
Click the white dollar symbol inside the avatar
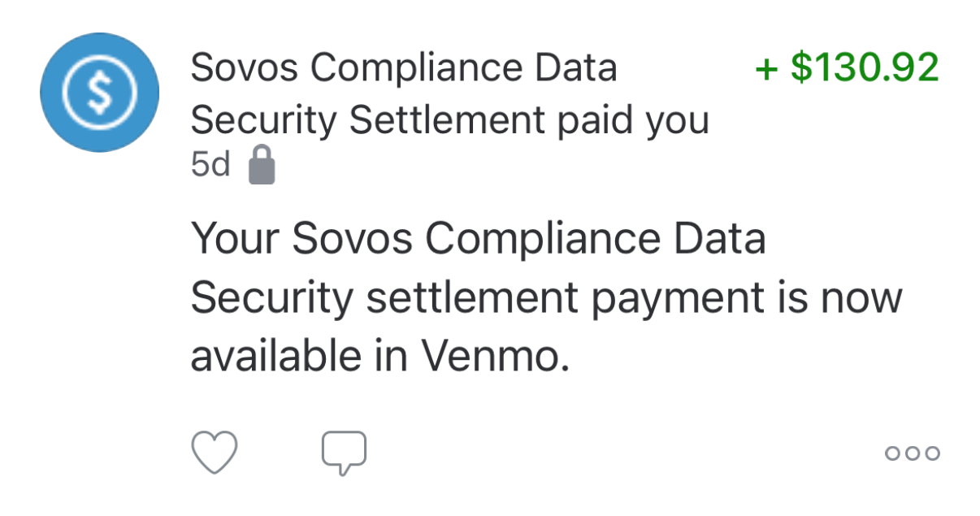click(x=99, y=93)
